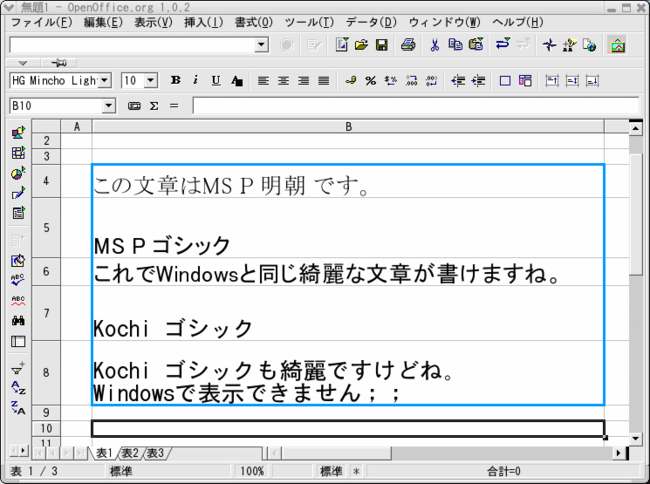This screenshot has width=650, height=484.
Task: Click the Sum sigma icon
Action: (154, 106)
